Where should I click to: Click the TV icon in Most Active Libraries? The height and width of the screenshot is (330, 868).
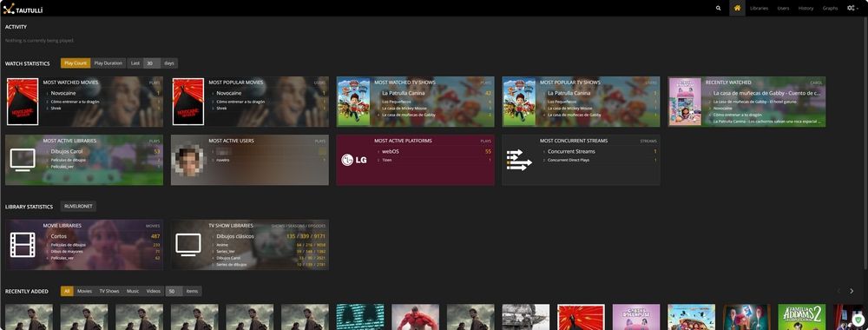[23, 160]
